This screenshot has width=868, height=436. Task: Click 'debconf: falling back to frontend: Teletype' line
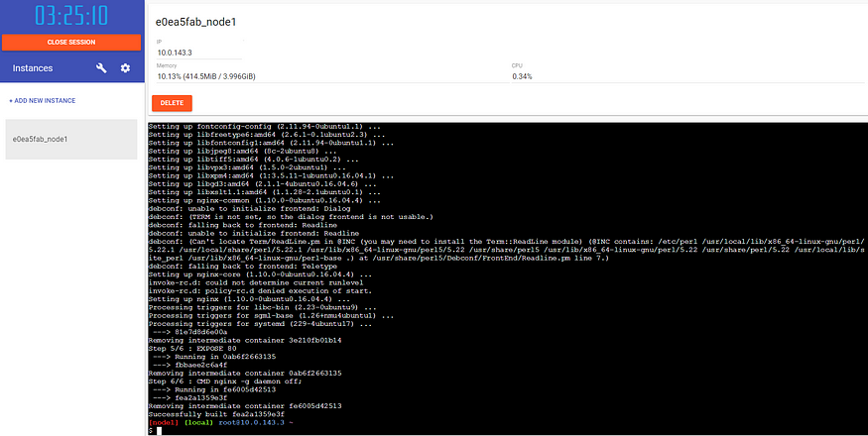pos(242,267)
